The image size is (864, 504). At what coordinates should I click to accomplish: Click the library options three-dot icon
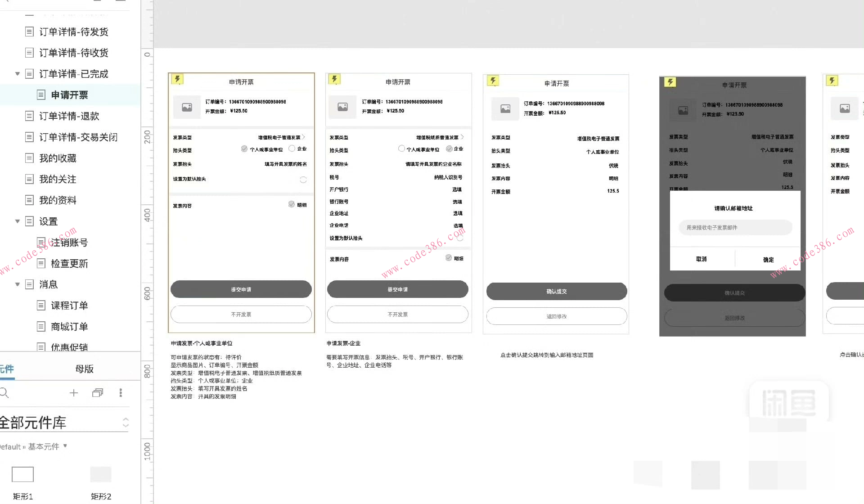[x=121, y=393]
